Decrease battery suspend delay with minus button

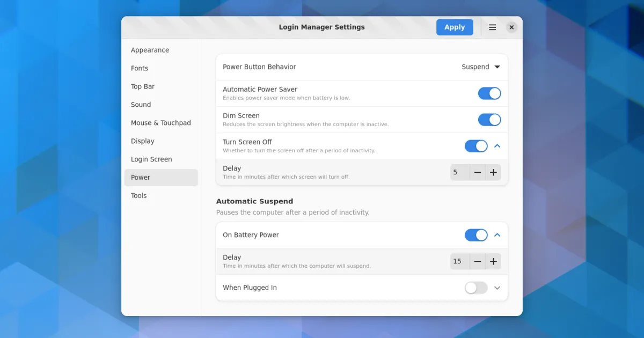pos(477,261)
